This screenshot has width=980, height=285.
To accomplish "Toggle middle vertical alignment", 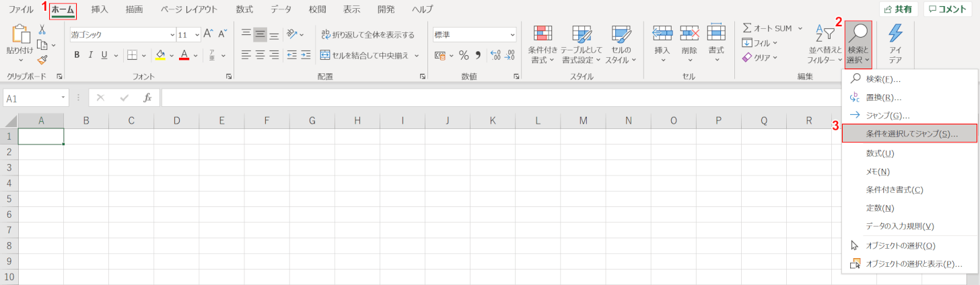I will [x=260, y=34].
